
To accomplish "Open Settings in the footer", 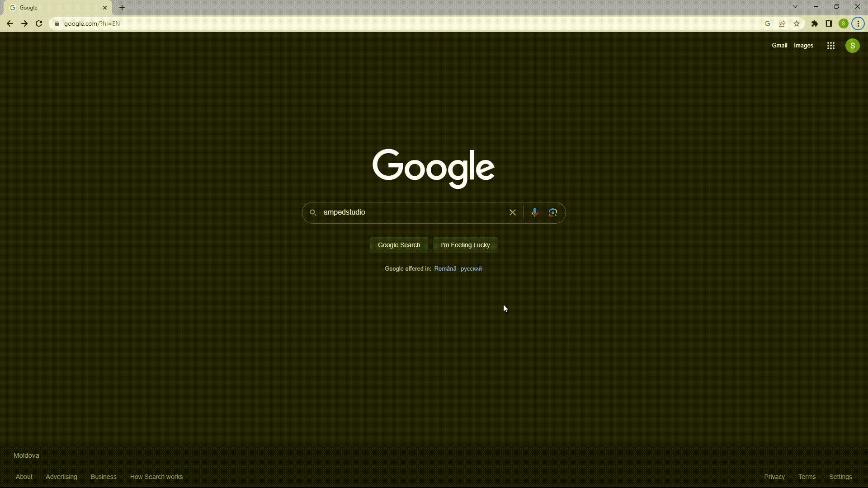I will point(840,477).
